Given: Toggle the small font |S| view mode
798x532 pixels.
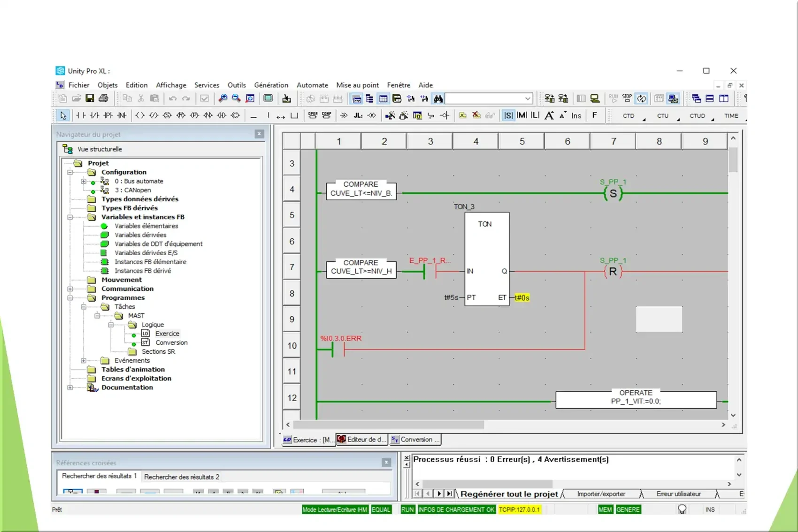Looking at the screenshot, I should pyautogui.click(x=508, y=115).
